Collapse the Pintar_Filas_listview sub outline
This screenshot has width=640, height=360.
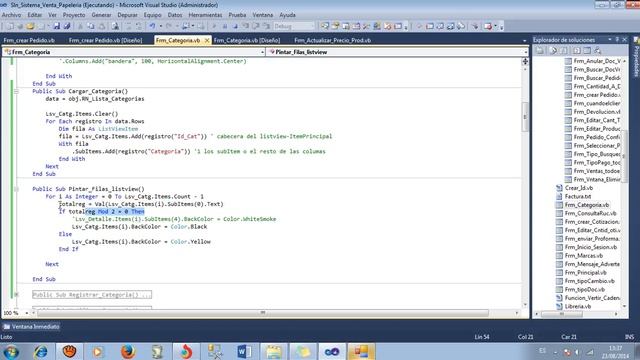click(16, 189)
